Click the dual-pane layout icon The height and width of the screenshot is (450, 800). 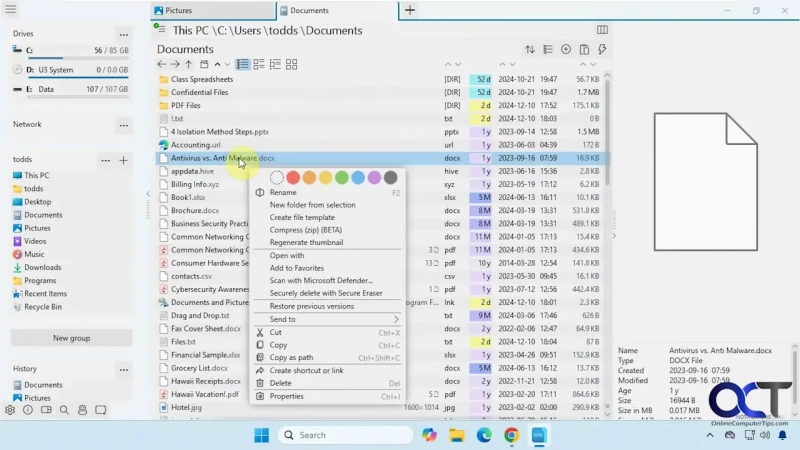point(602,30)
